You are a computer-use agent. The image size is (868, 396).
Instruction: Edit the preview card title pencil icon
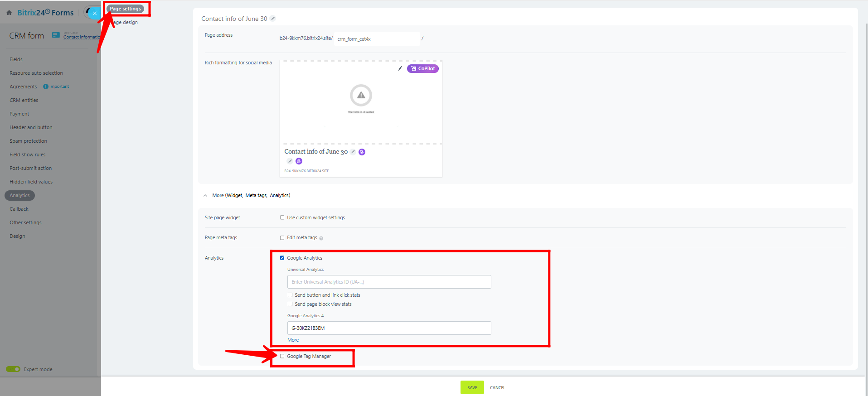[353, 152]
